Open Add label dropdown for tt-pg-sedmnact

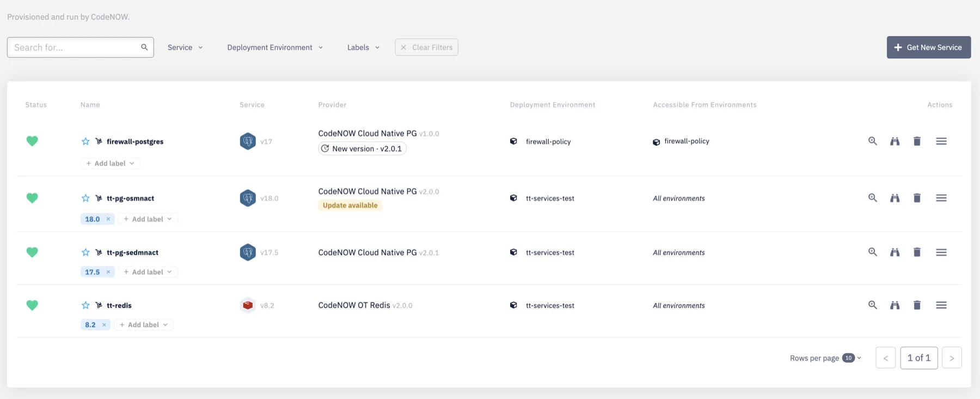point(148,272)
